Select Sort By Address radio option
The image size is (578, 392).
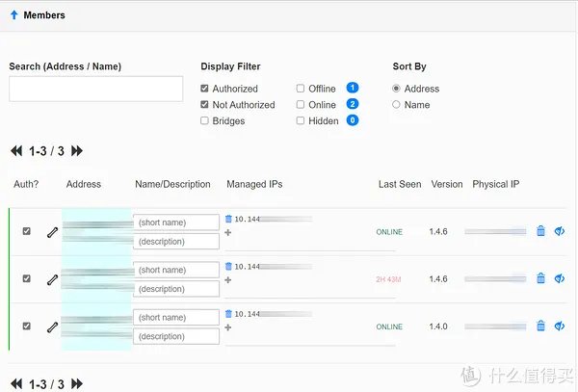click(x=397, y=89)
